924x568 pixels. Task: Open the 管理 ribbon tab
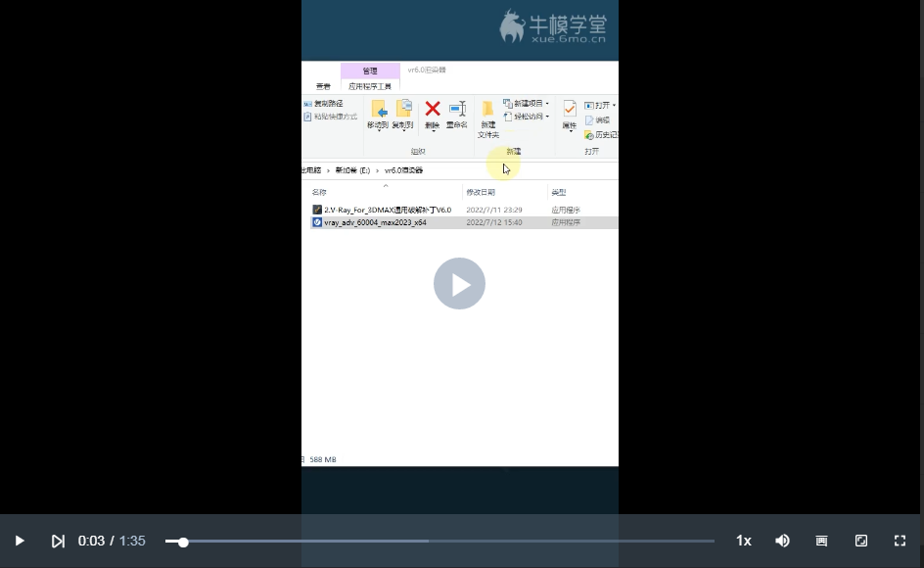point(370,71)
